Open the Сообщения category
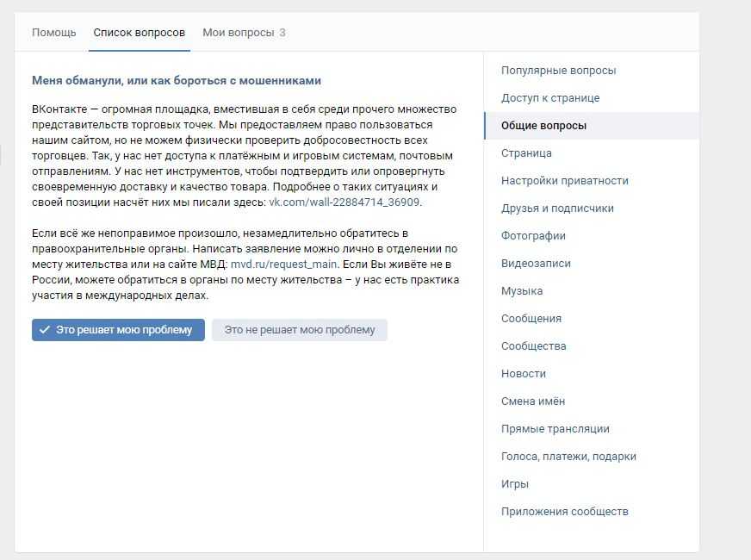Screen dimensions: 751x560 (592, 318)
